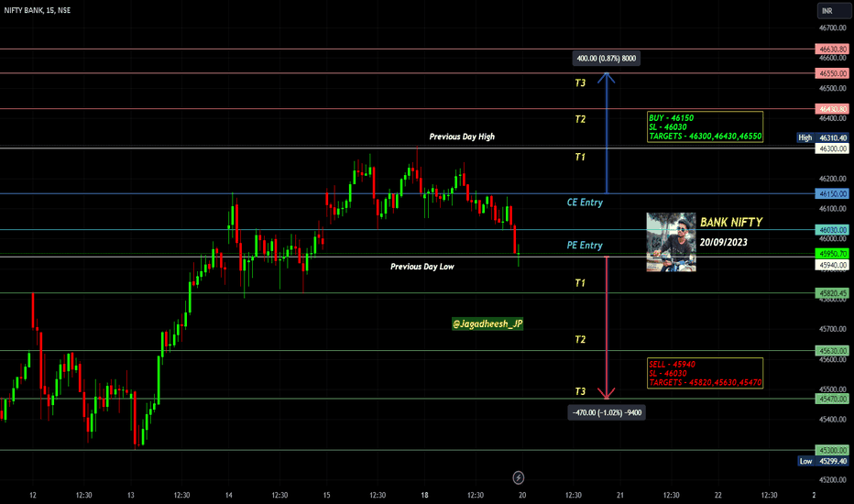
Task: Click the 20/09/2023 date text
Action: point(723,242)
